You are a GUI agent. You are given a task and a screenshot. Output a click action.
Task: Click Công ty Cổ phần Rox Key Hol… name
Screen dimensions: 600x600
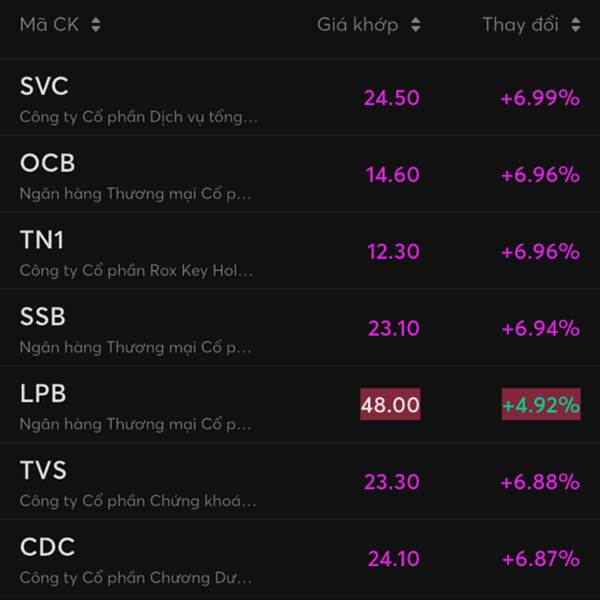pos(136,271)
